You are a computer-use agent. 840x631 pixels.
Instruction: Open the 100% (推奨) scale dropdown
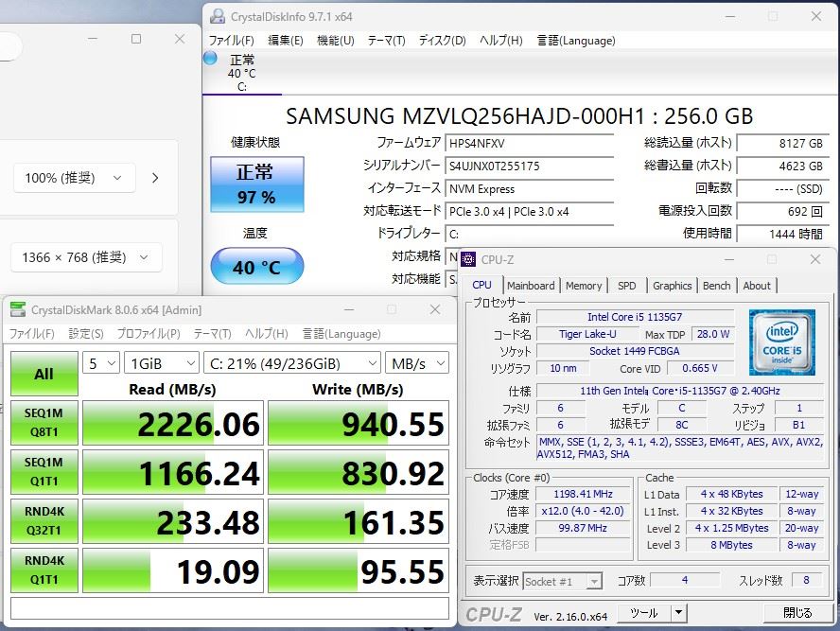74,178
